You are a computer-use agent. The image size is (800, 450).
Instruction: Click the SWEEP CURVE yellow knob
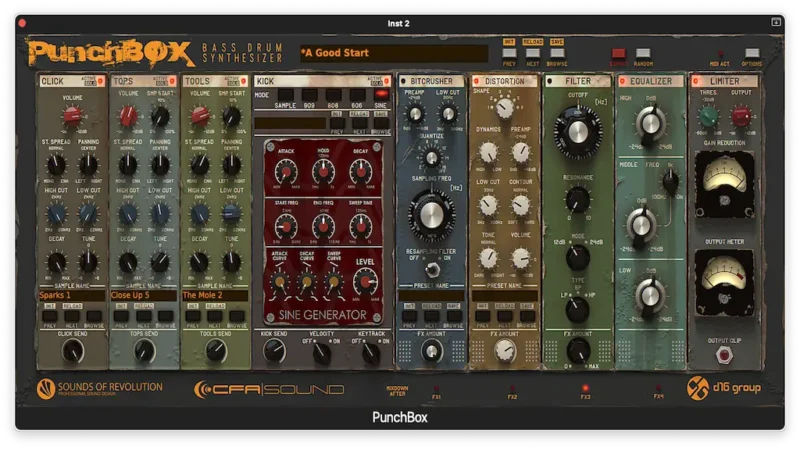[x=333, y=282]
